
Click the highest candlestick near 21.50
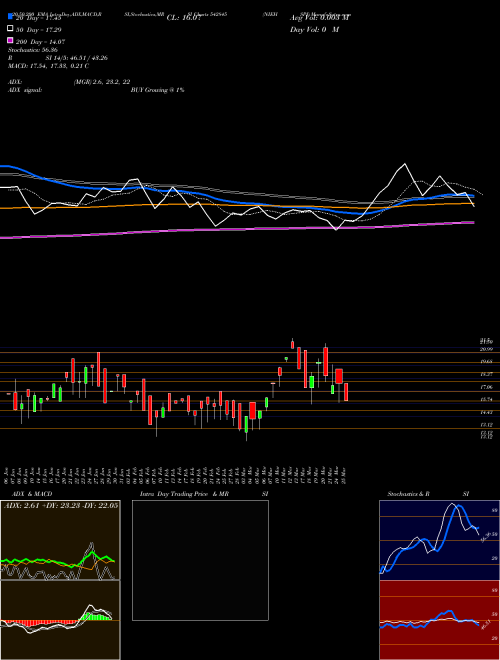point(293,345)
